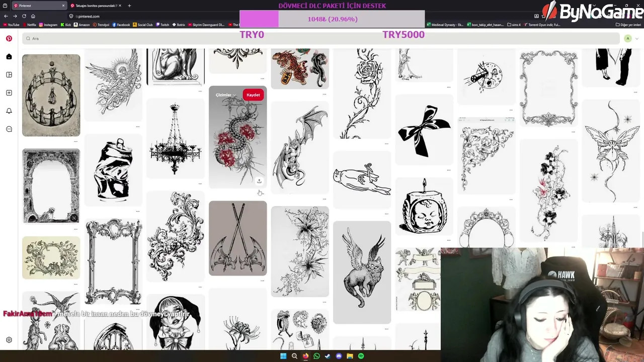Open the Windows Start menu

point(283,356)
